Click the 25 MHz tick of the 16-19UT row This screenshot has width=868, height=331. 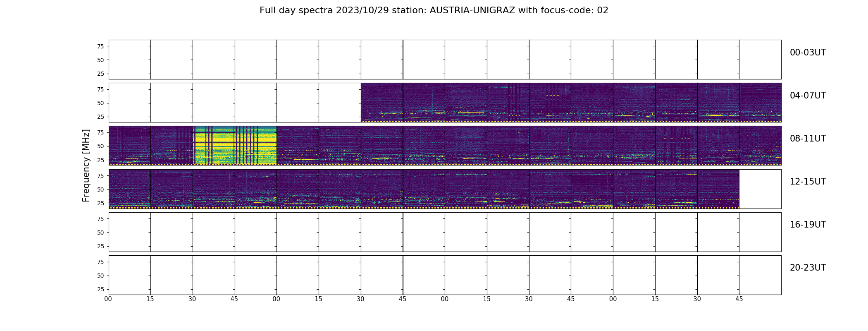tap(100, 246)
